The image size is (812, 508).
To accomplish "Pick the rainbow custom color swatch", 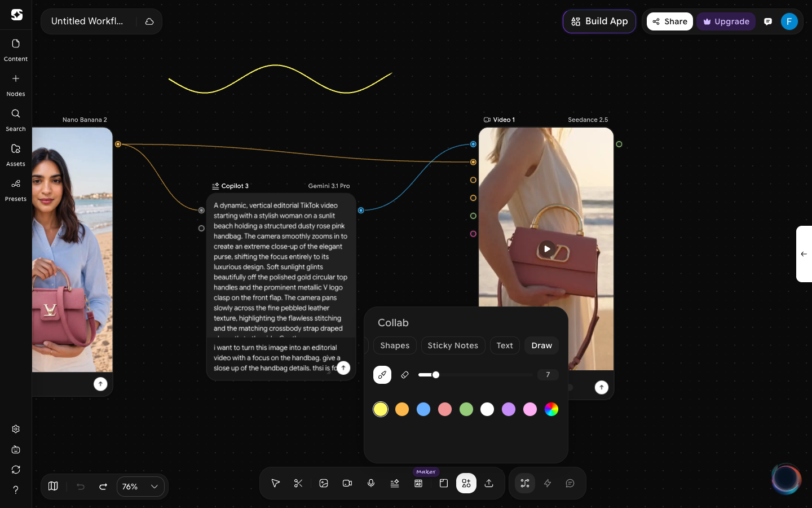I will 551,409.
